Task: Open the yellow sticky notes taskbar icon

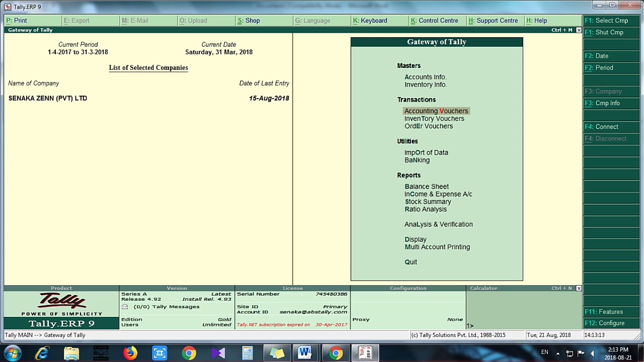Action: click(276, 353)
